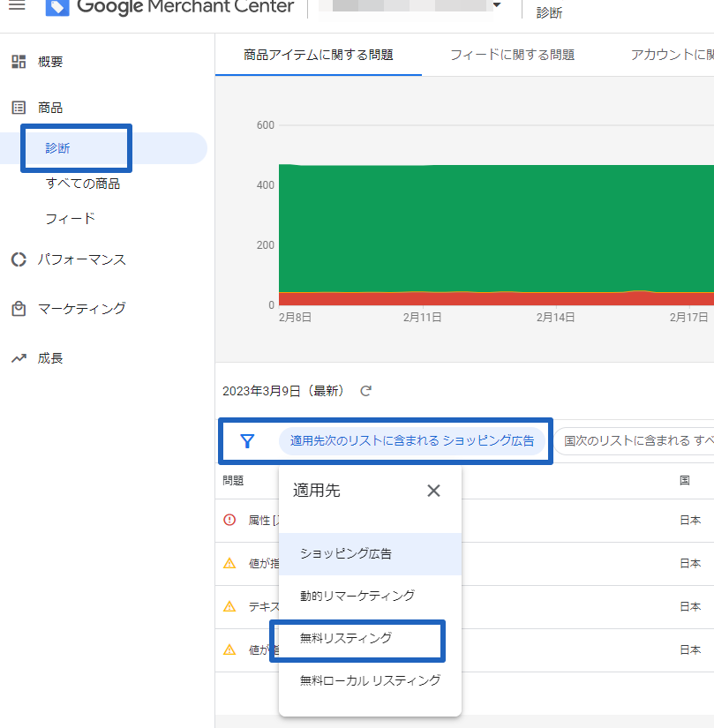Click the マーケティング shopping bag icon

click(19, 309)
